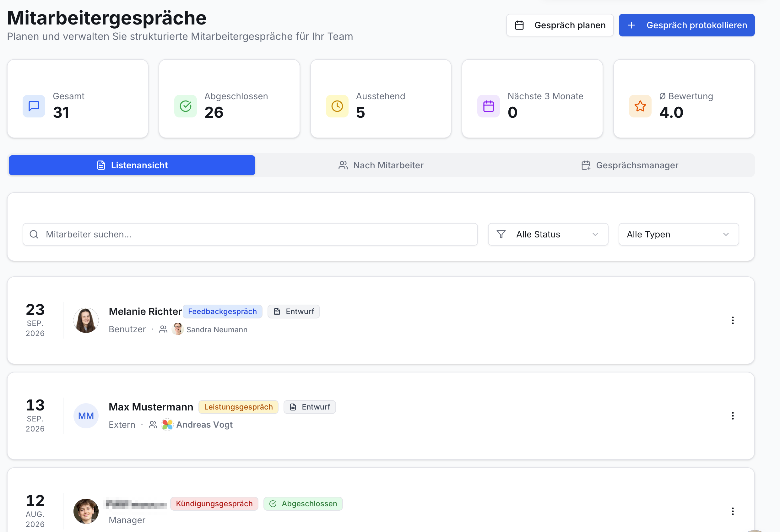Click the Feedbackgespräch tag
This screenshot has height=532, width=780.
tap(222, 312)
